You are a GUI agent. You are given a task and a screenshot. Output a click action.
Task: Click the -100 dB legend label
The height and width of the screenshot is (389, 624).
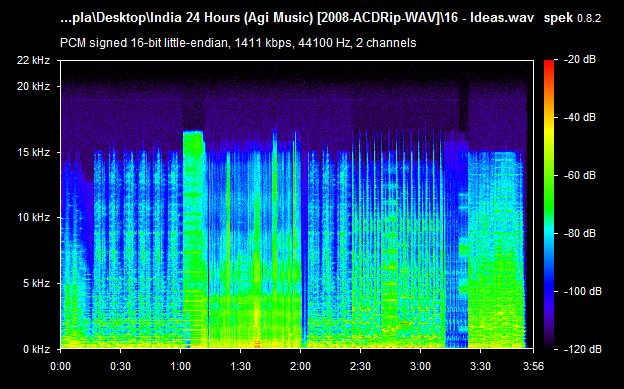click(x=583, y=291)
